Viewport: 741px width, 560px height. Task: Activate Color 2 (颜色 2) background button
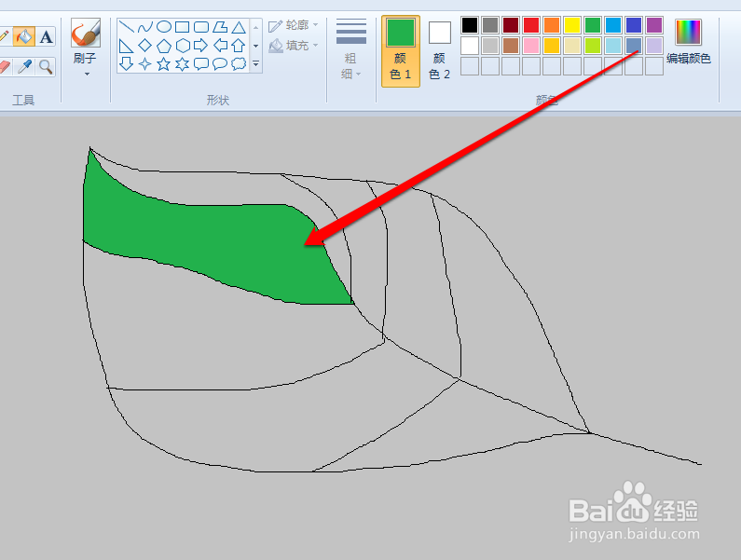[440, 51]
